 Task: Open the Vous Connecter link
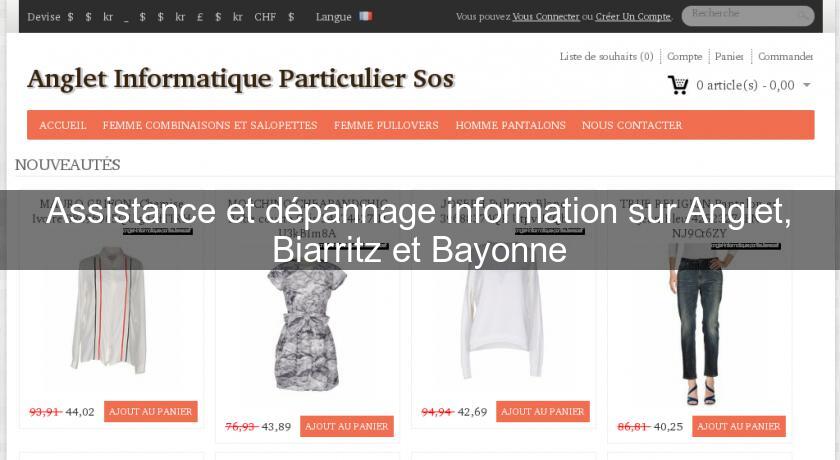pos(546,17)
